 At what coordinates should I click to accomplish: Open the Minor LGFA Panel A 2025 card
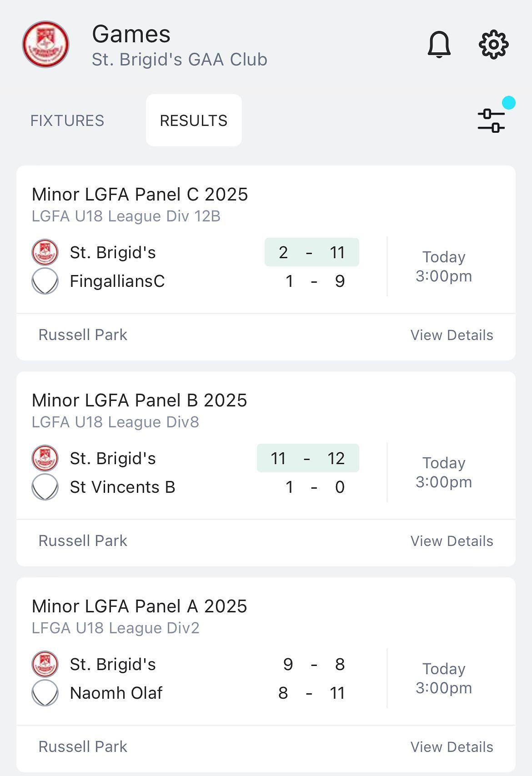click(x=266, y=675)
